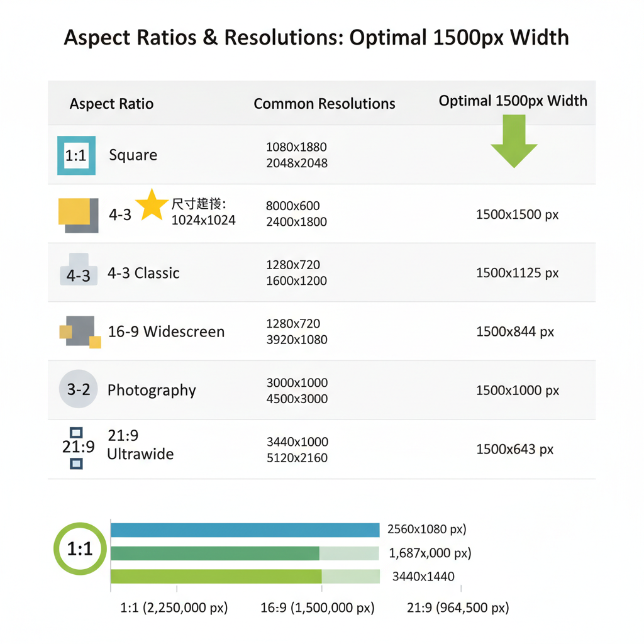Image resolution: width=644 pixels, height=644 pixels.
Task: Click the round 3-2 Photography icon
Action: point(79,390)
